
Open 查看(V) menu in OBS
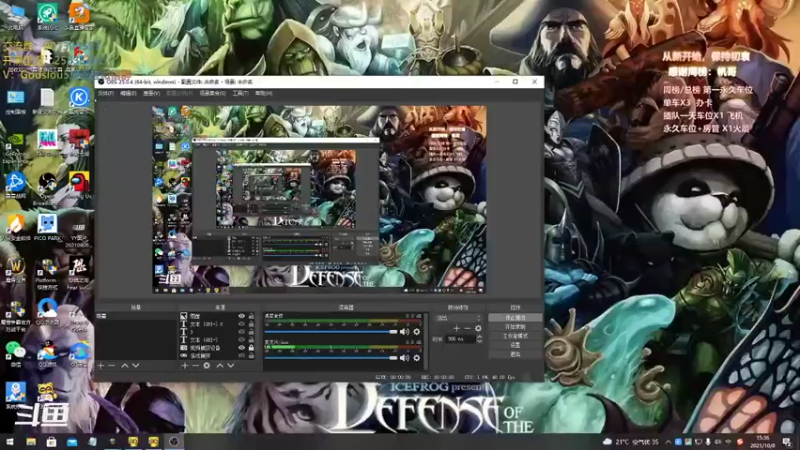pyautogui.click(x=152, y=93)
